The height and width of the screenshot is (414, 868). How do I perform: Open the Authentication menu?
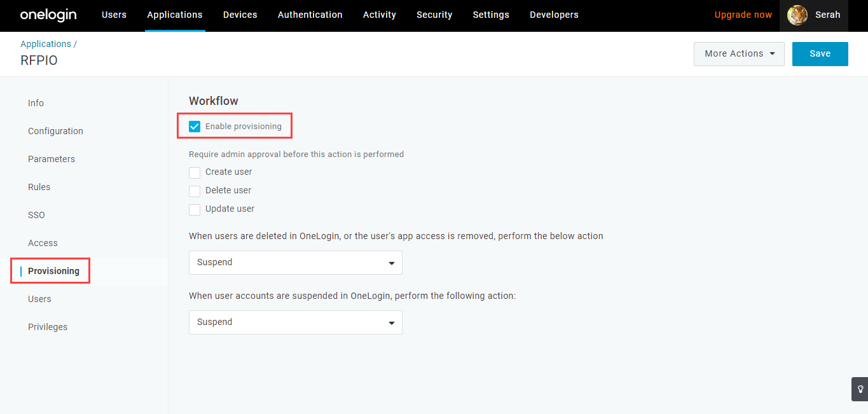pyautogui.click(x=310, y=15)
